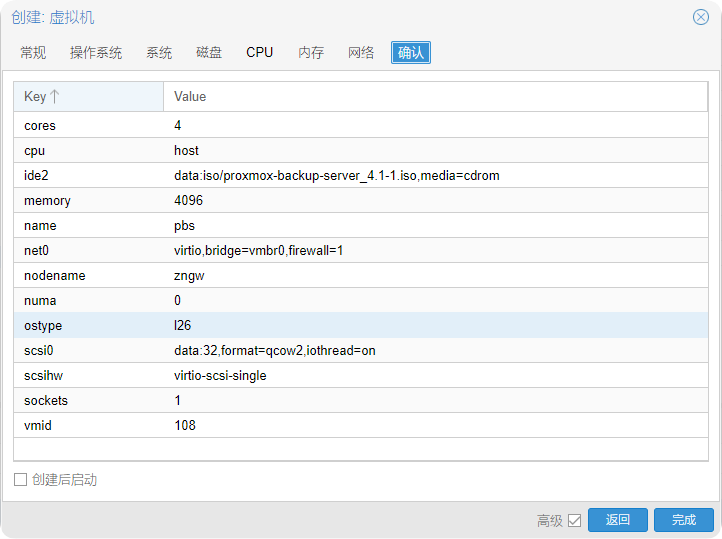Sort by the Key column header

[x=88, y=97]
